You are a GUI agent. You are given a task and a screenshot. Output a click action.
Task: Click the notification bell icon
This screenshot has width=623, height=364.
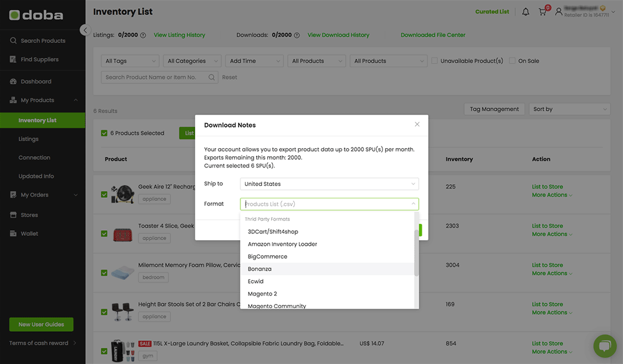[x=526, y=12]
